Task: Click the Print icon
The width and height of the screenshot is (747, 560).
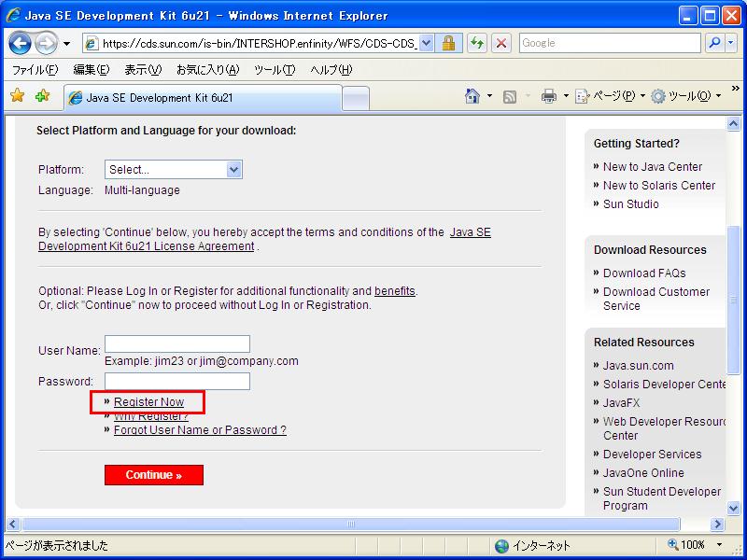Action: (549, 96)
